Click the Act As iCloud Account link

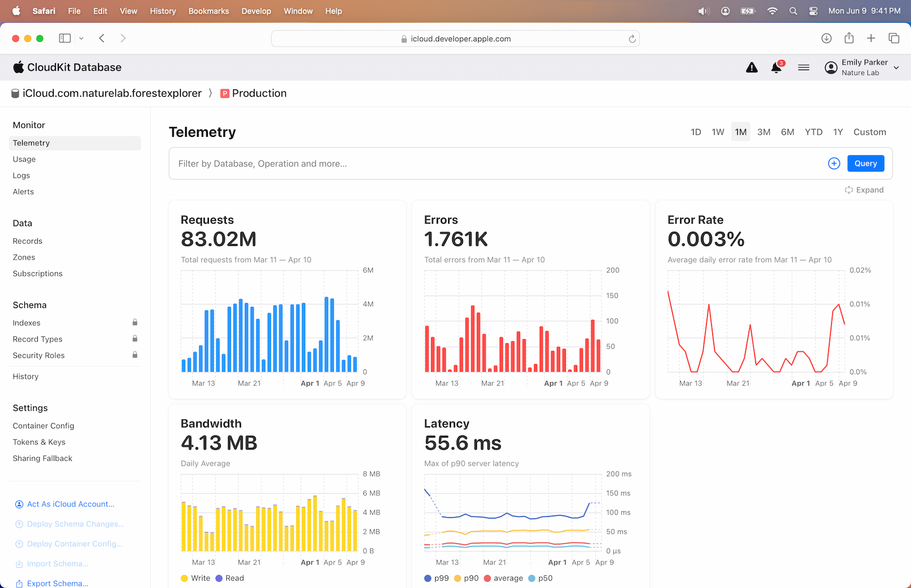(x=70, y=504)
